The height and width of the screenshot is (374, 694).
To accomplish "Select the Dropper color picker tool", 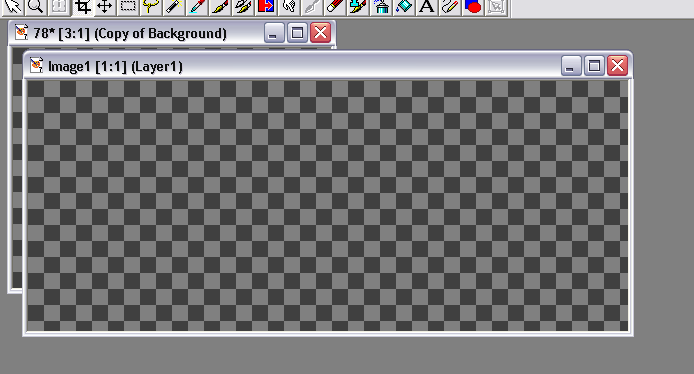I will (x=197, y=7).
